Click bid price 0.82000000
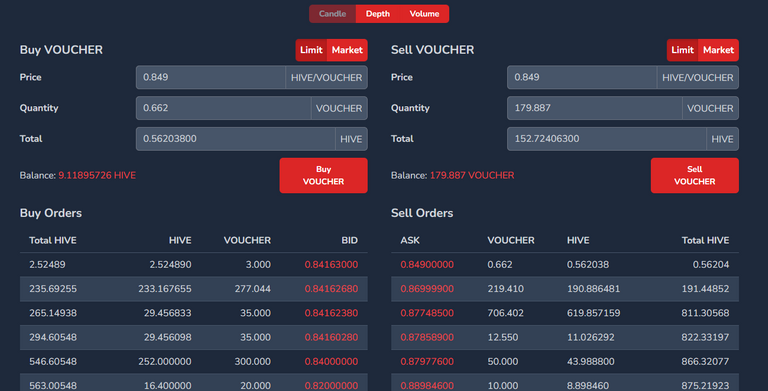This screenshot has width=768, height=391. [331, 386]
